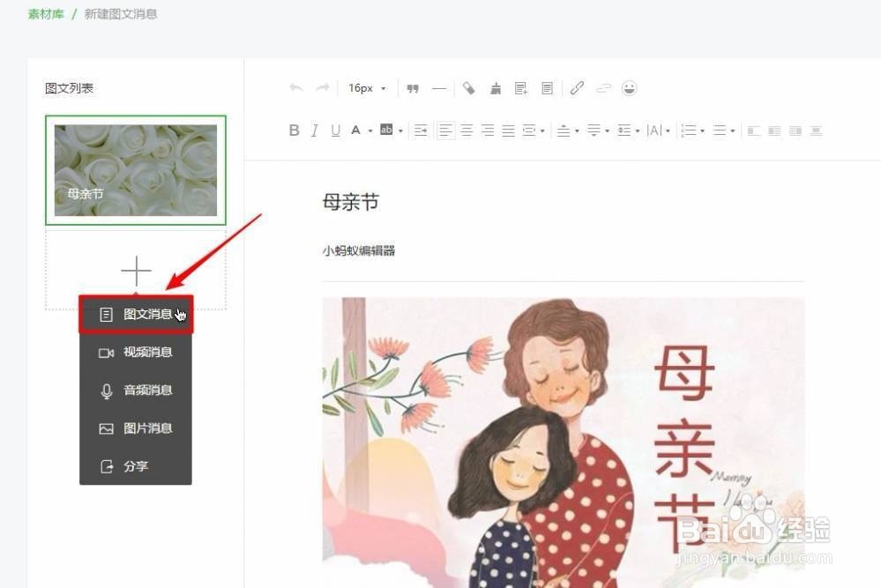The image size is (881, 588).
Task: Choose 视频消息 from the add menu
Action: pos(136,352)
